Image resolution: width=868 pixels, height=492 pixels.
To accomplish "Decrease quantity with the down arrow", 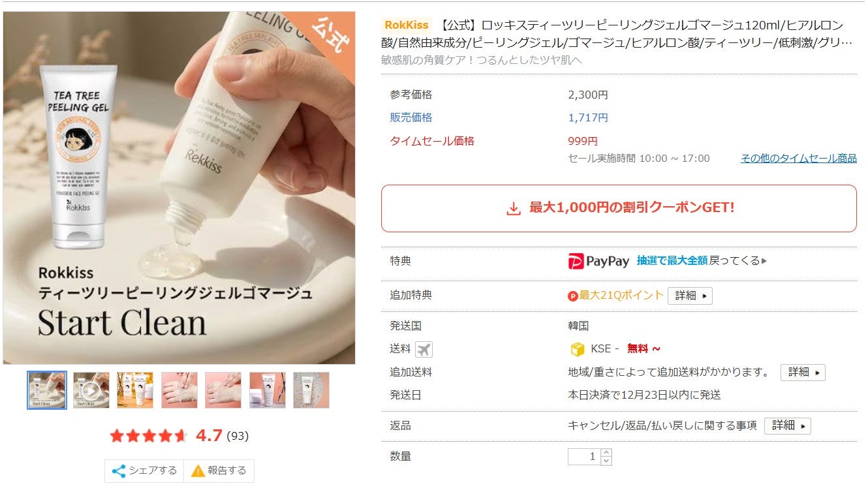I will 606,461.
